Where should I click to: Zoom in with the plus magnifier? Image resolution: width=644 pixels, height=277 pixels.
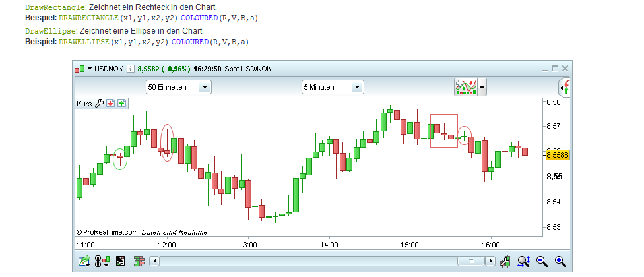560,261
